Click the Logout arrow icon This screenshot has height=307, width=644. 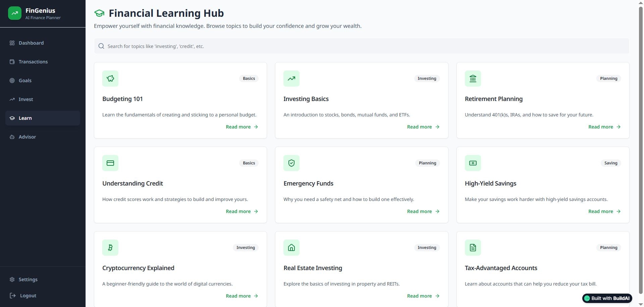click(x=13, y=296)
